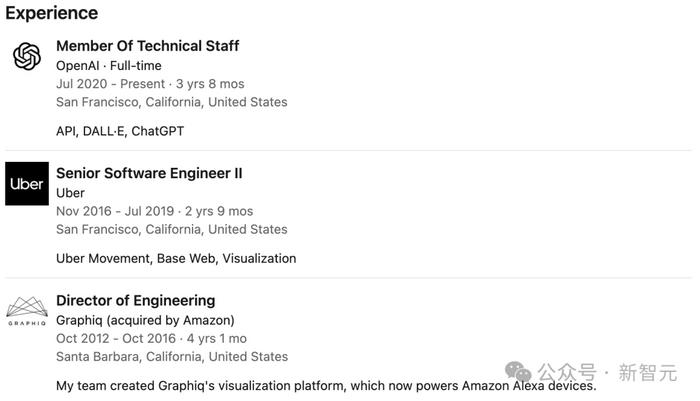Click the Experience section heading
Viewport: 700px width, 401px height.
click(52, 13)
